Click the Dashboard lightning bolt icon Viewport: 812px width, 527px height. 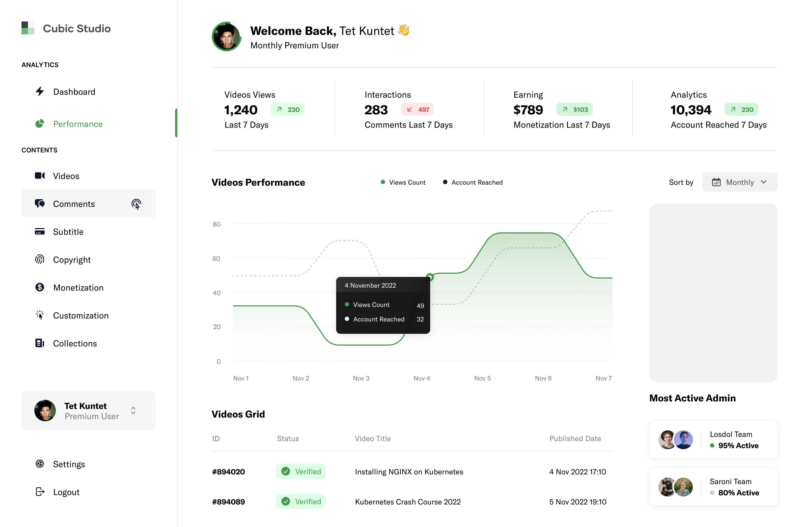tap(40, 91)
